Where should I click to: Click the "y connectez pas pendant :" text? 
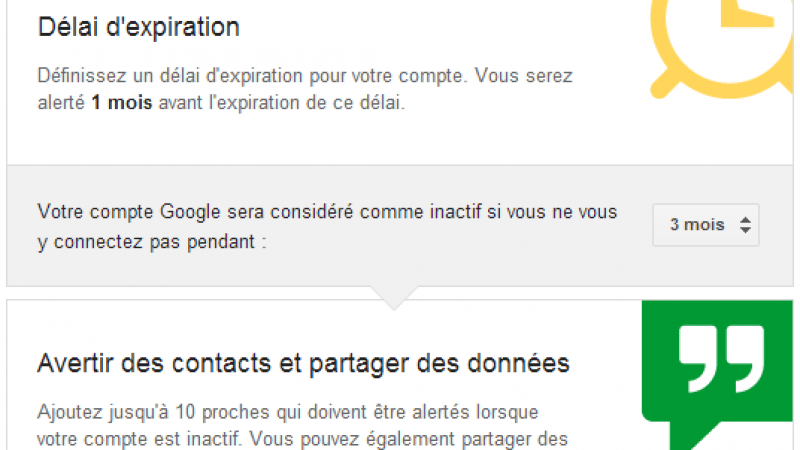coord(153,242)
